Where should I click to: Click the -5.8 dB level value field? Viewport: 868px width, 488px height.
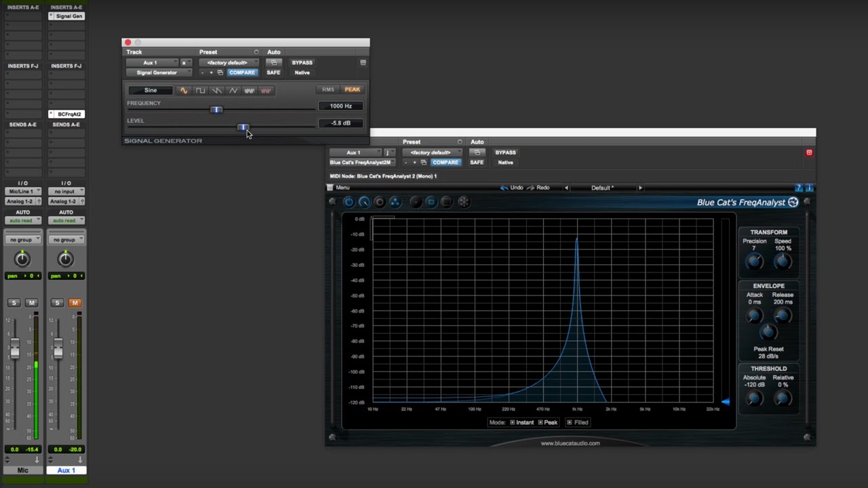(x=340, y=123)
